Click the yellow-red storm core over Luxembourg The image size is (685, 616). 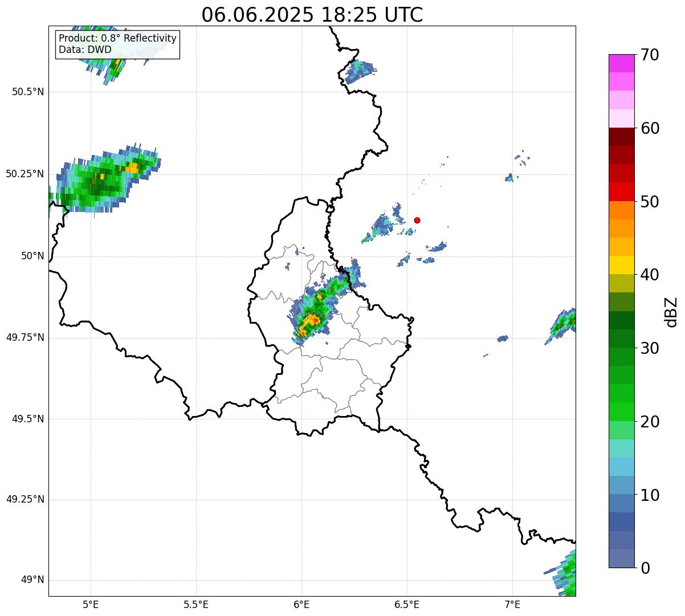point(311,323)
